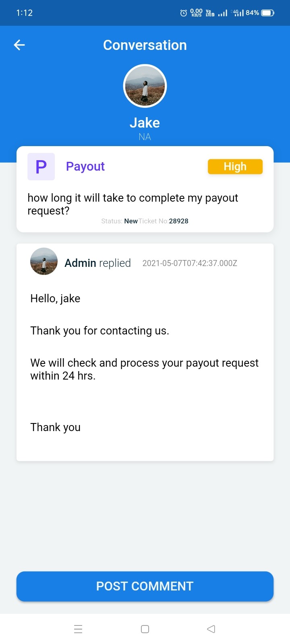Tap ticket number 28928
The width and height of the screenshot is (290, 644).
(178, 221)
